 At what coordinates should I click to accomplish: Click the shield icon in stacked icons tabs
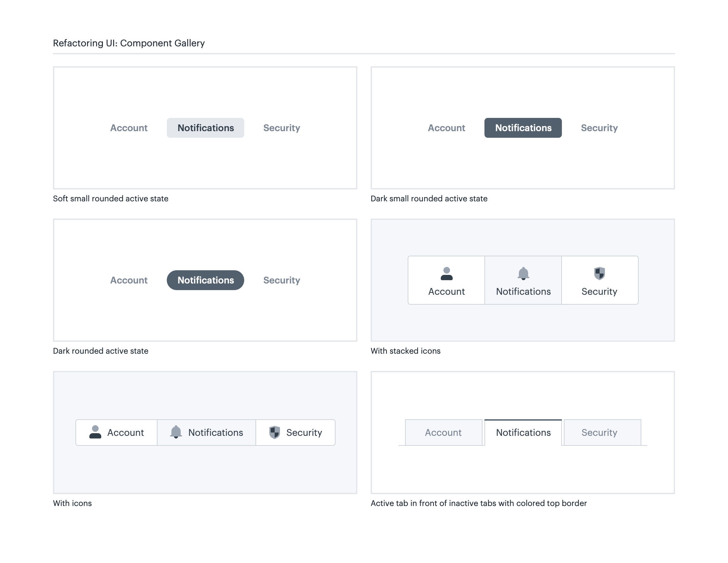(x=599, y=274)
